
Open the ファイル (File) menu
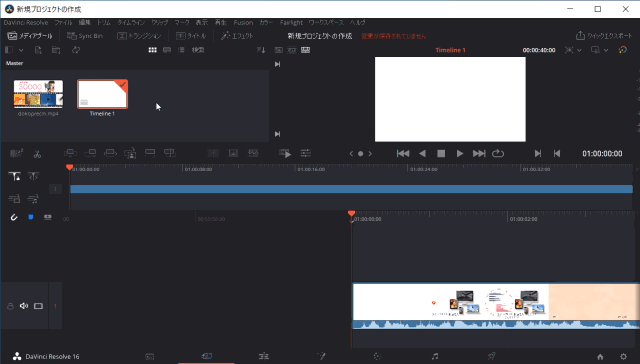[63, 22]
